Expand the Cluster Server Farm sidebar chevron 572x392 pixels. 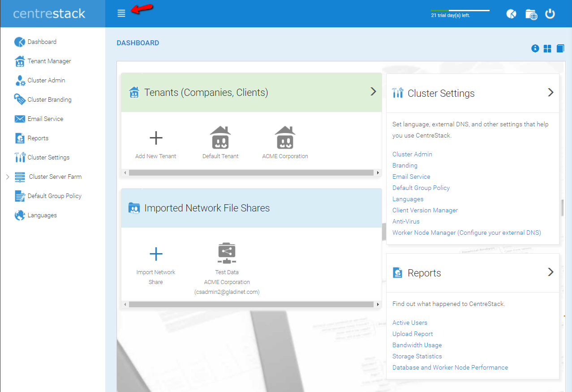coord(8,177)
